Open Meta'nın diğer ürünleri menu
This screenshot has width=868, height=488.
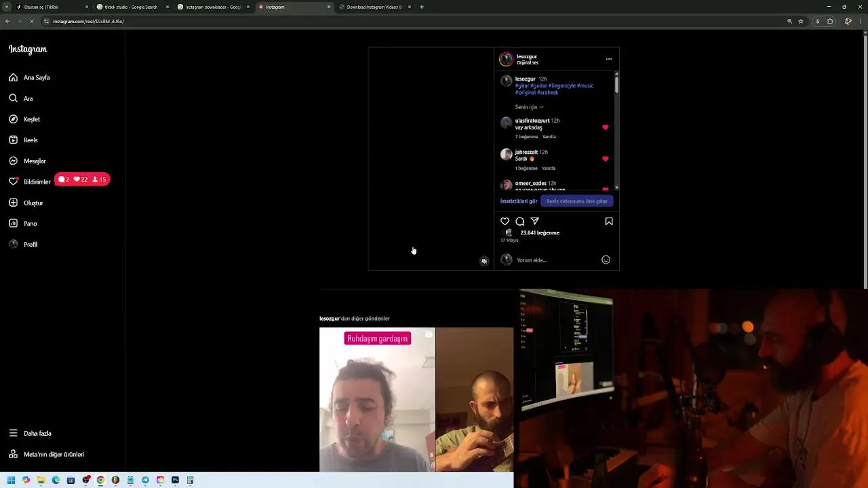(x=46, y=454)
